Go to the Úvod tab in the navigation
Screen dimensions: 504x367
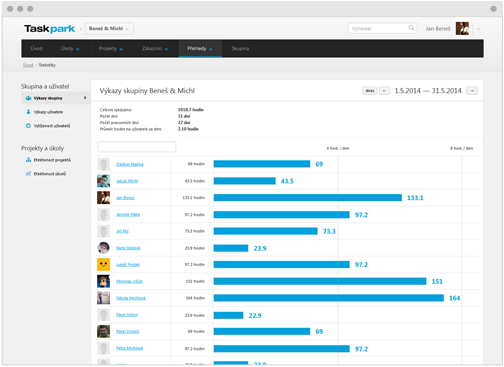coord(37,49)
